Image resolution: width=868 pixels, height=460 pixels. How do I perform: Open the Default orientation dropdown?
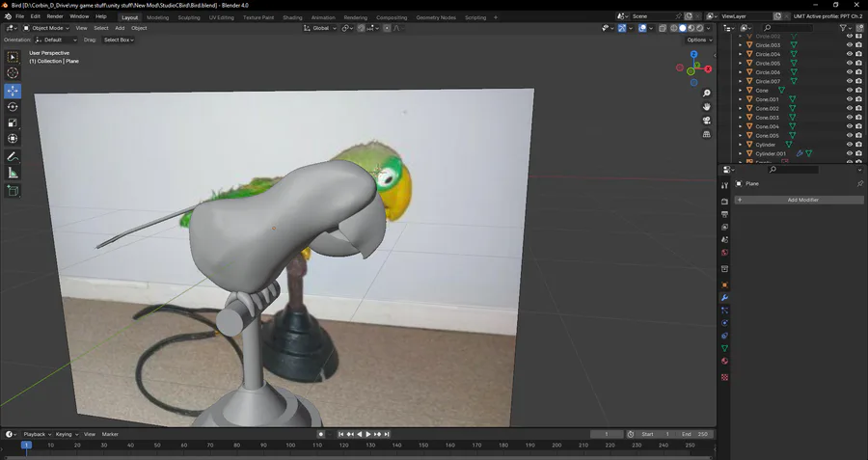pyautogui.click(x=56, y=40)
